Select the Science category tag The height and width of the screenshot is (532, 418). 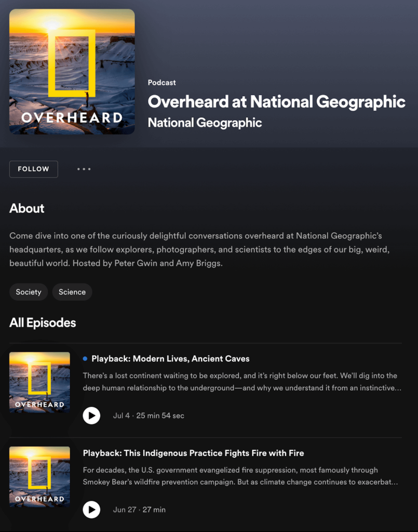click(x=72, y=292)
